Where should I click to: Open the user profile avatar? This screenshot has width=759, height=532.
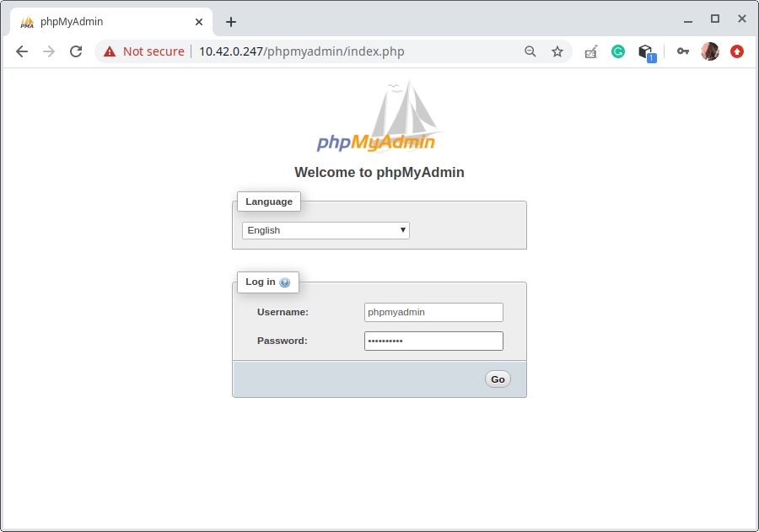710,51
